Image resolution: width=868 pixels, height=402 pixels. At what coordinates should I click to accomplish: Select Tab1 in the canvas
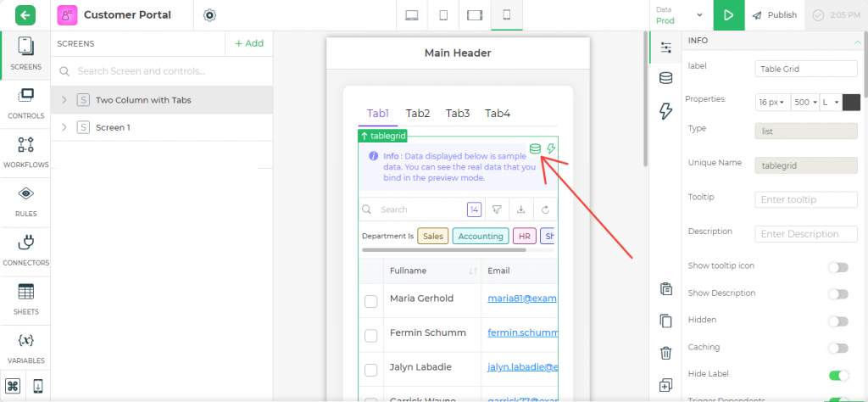tap(378, 114)
